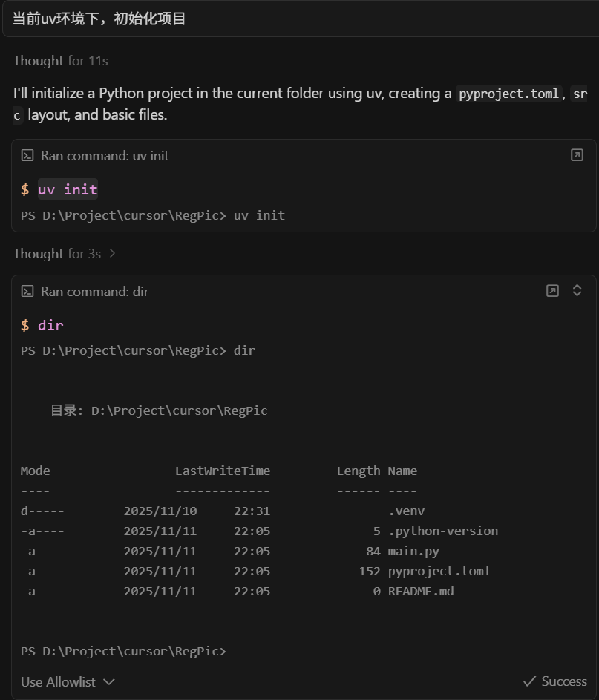Image resolution: width=599 pixels, height=700 pixels.
Task: Click the .venv directory entry
Action: tap(406, 511)
